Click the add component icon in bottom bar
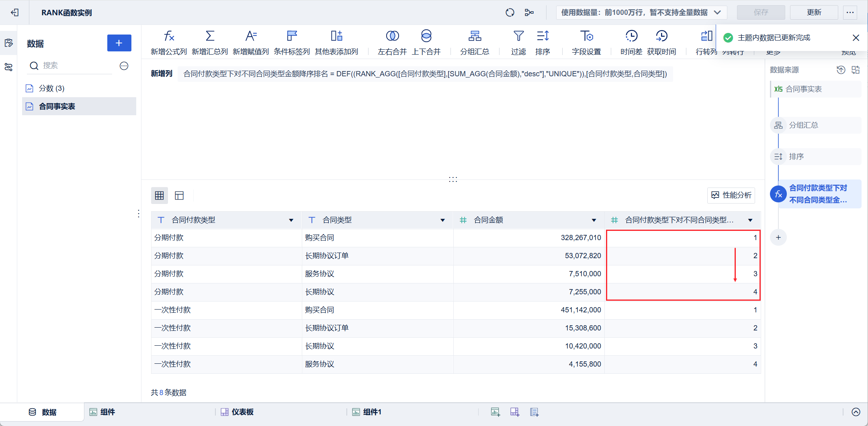 pos(495,412)
